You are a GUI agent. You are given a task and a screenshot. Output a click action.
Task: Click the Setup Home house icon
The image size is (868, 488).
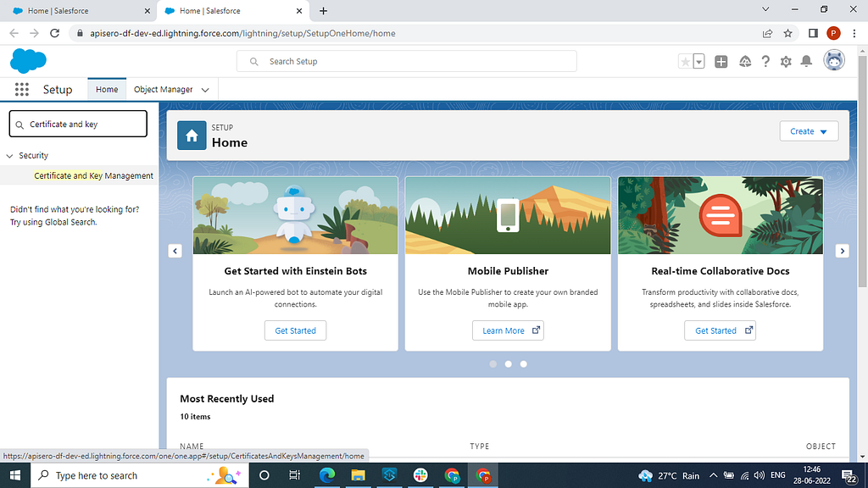click(192, 136)
